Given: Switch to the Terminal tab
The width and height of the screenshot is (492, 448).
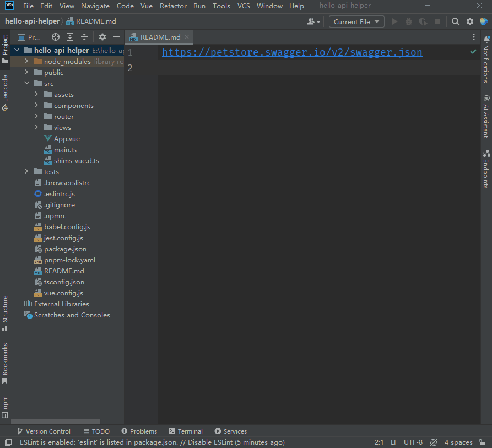Looking at the screenshot, I should tap(186, 431).
